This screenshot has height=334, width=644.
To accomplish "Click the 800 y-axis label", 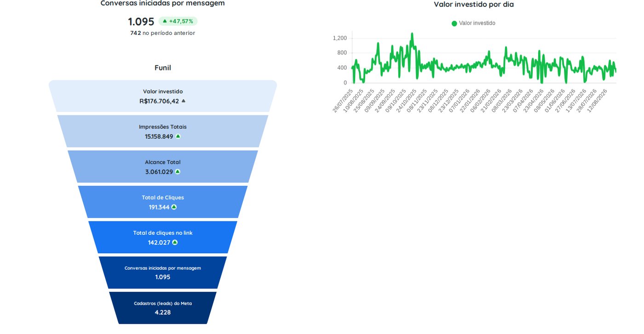I will [x=342, y=53].
